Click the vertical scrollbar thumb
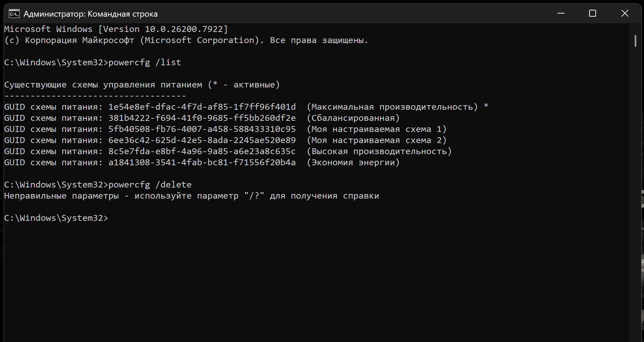 click(635, 41)
